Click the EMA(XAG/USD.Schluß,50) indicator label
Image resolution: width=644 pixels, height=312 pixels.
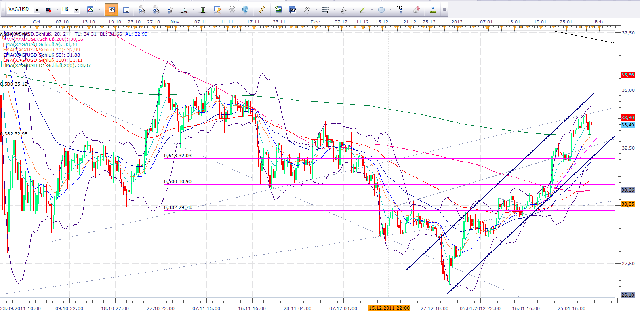click(x=42, y=55)
